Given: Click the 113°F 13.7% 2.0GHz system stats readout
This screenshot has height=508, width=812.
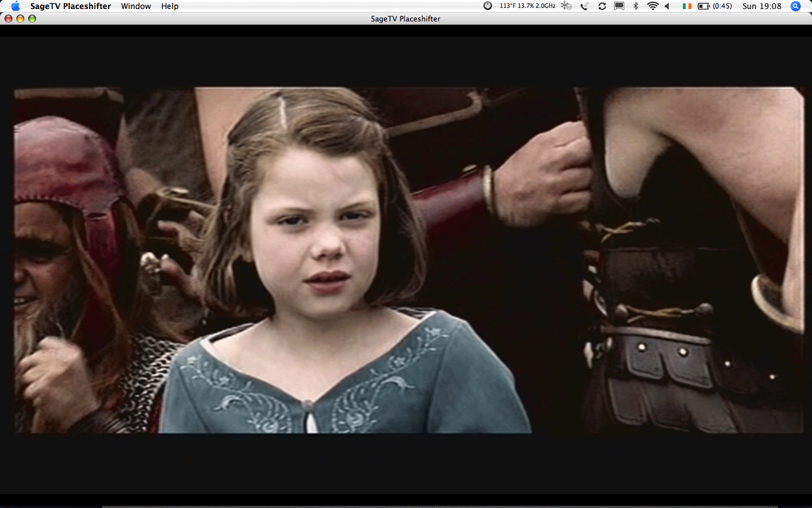Looking at the screenshot, I should (x=527, y=6).
